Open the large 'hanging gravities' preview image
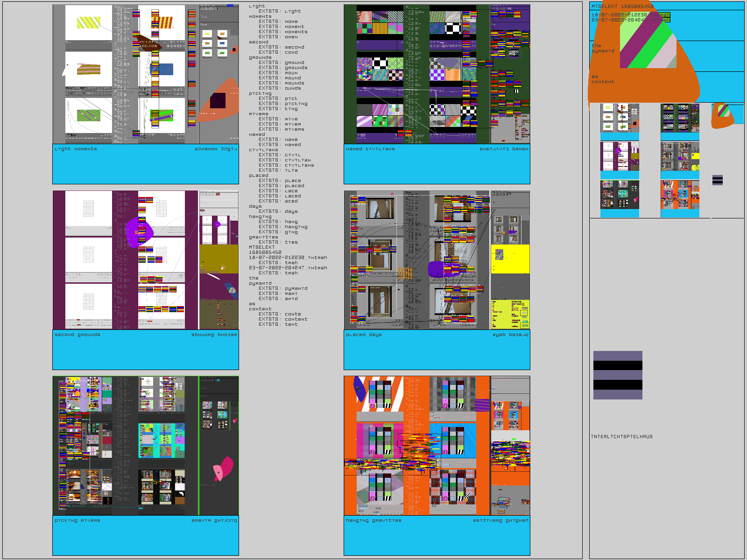Screen dimensions: 747x560 437,446
